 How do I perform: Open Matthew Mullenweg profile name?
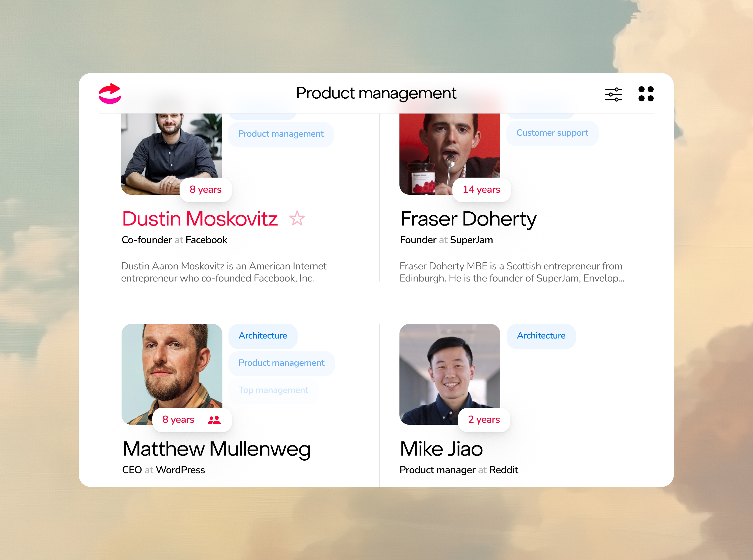[217, 449]
